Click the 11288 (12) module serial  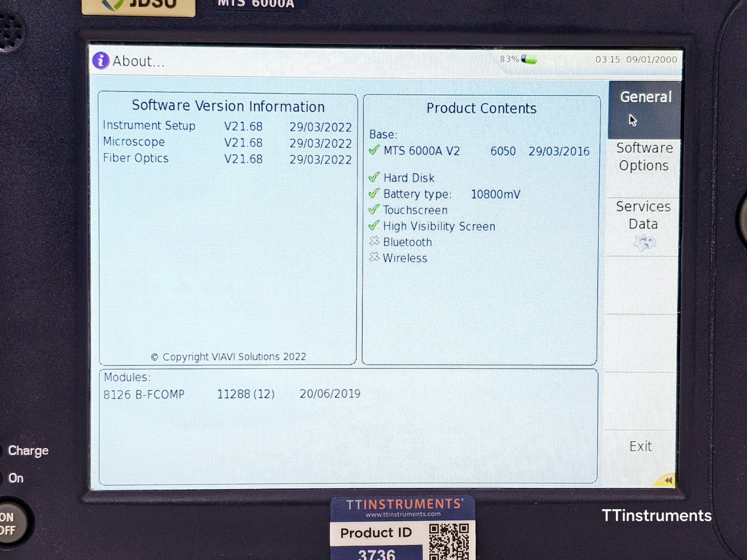click(x=246, y=394)
